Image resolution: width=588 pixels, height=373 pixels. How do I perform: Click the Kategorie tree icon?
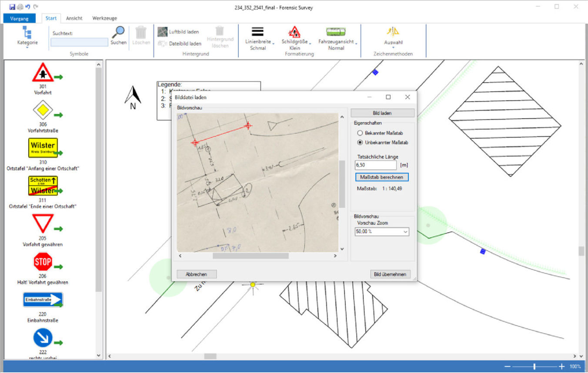click(x=27, y=33)
